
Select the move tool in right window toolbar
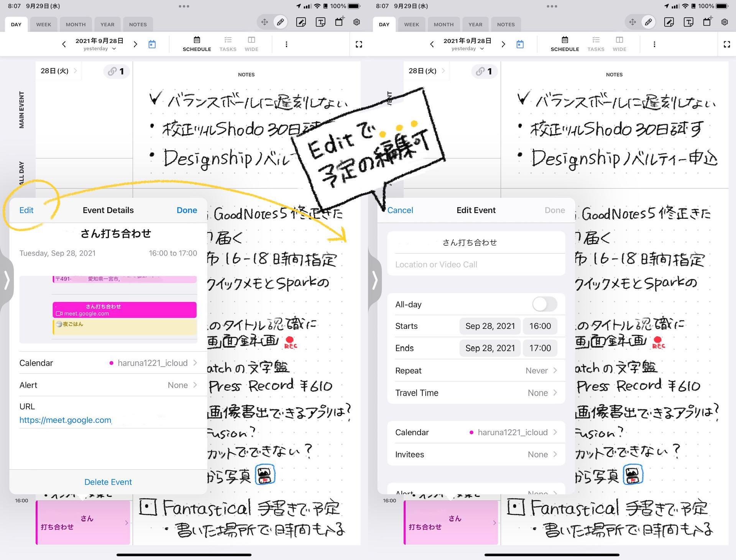click(x=632, y=22)
